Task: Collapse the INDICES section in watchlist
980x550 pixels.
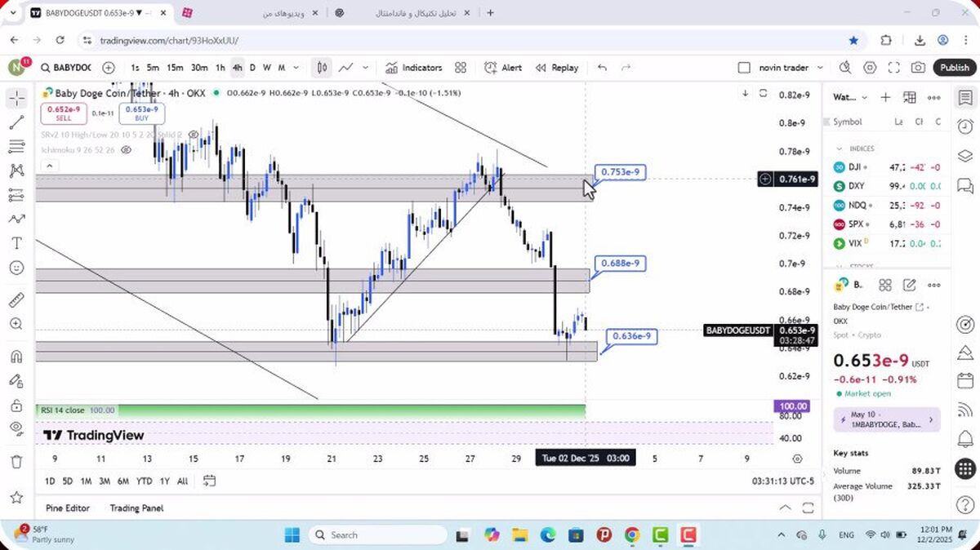Action: point(839,149)
